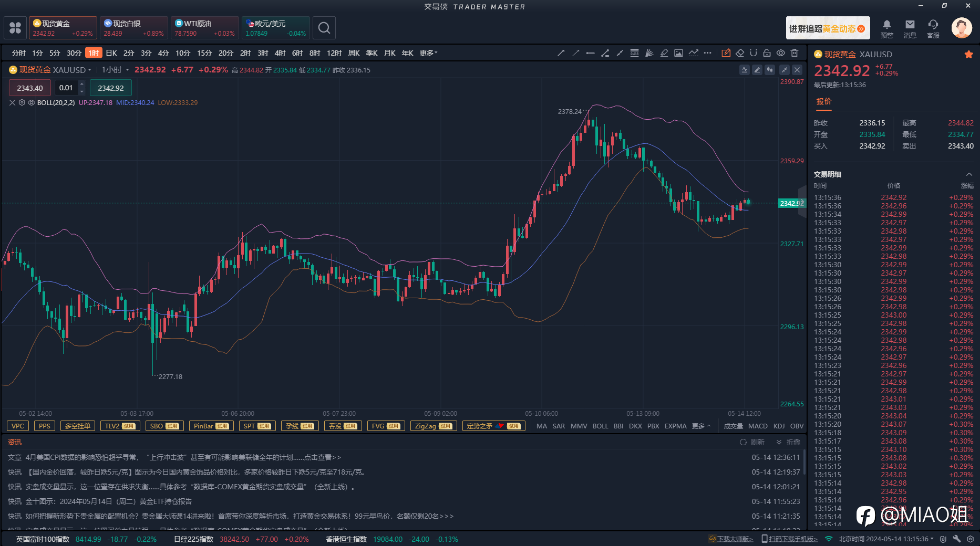Open the symbol search magnifier
This screenshot has height=546, width=980.
click(x=324, y=28)
